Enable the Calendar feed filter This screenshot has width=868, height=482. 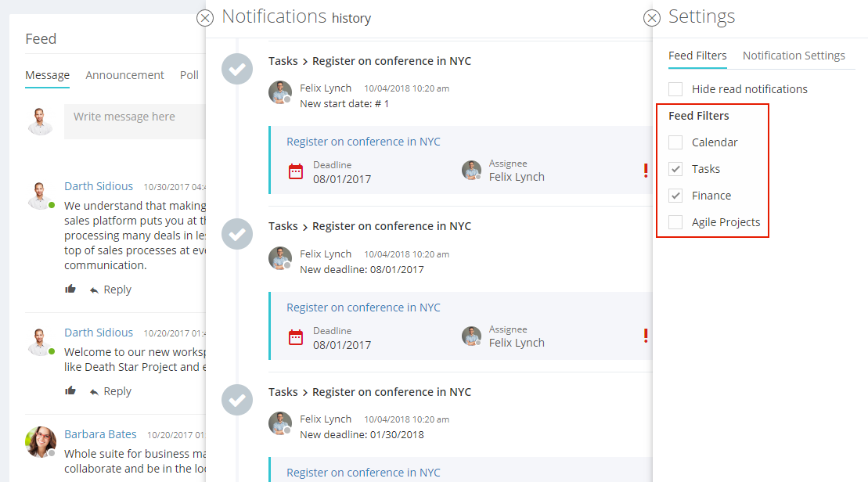click(675, 142)
